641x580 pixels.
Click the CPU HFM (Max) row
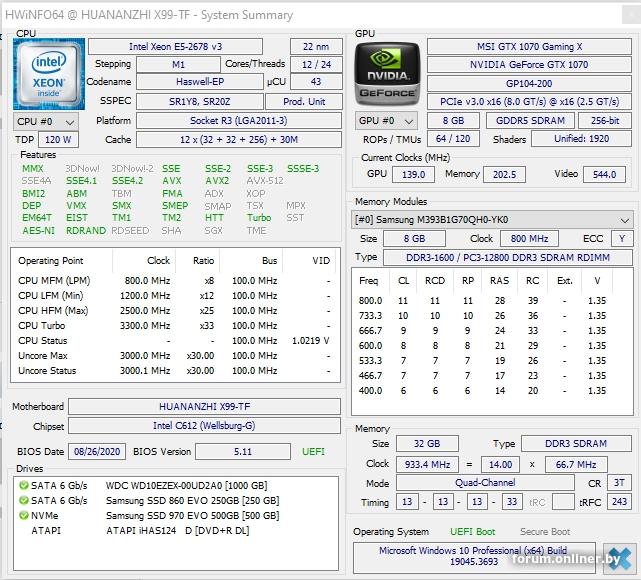pos(175,311)
